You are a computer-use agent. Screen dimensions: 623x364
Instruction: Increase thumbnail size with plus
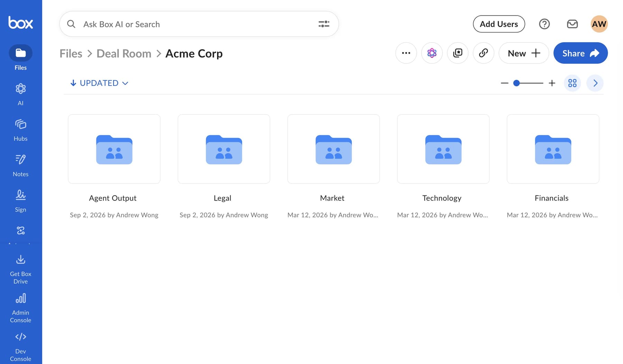tap(552, 83)
